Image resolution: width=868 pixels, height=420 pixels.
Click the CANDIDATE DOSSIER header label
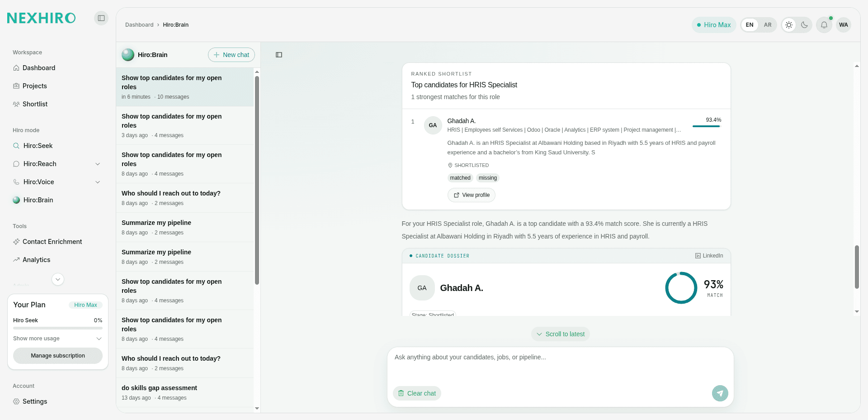click(442, 256)
